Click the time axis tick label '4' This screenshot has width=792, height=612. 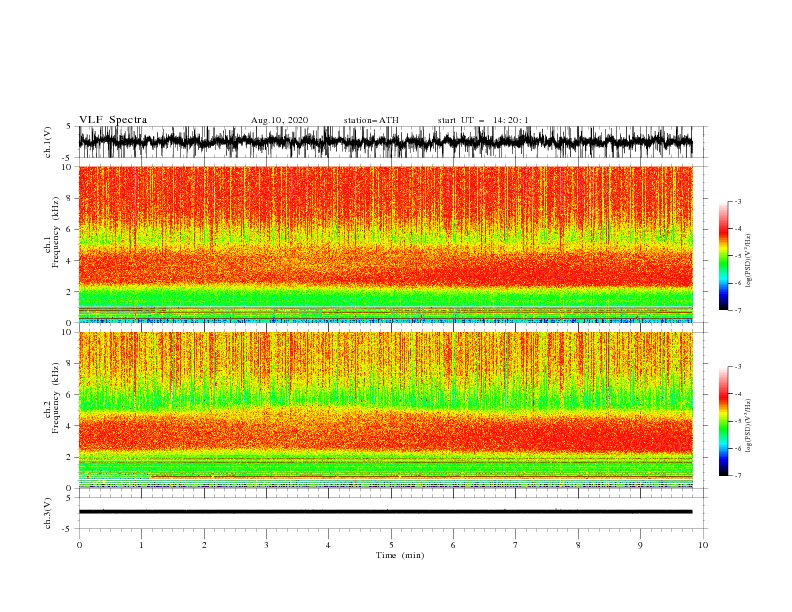coord(328,545)
